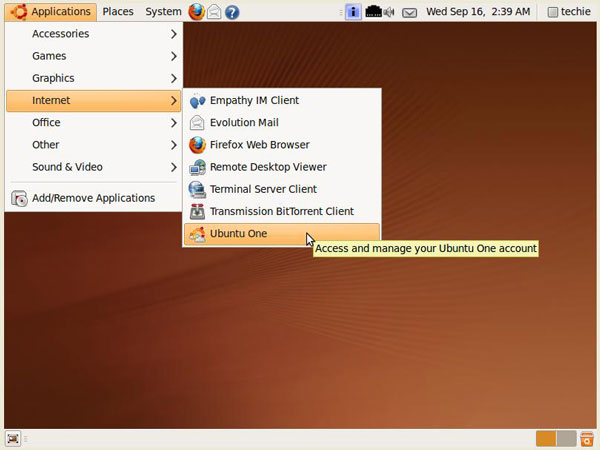Launch Transmission BitTorrent Client
Screen dimensions: 600x450
tap(282, 212)
